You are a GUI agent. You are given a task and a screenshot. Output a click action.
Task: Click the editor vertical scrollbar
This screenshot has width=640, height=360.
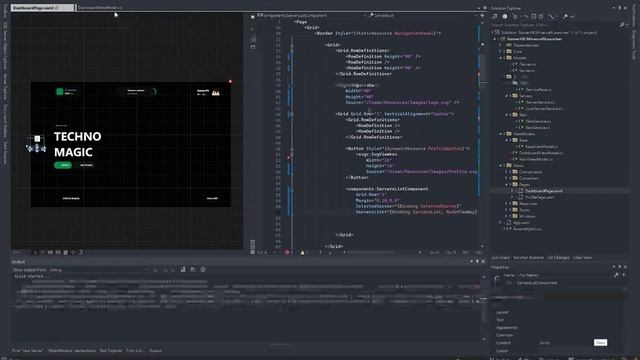coord(482,135)
